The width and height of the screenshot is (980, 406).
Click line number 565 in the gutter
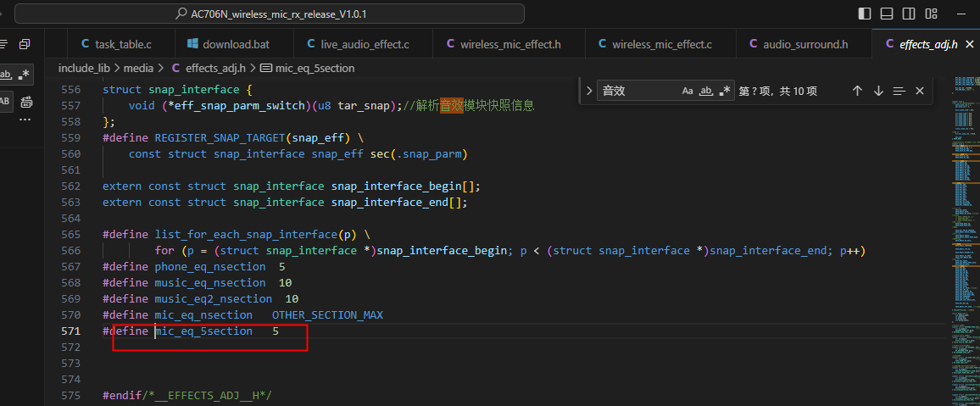[x=70, y=234]
